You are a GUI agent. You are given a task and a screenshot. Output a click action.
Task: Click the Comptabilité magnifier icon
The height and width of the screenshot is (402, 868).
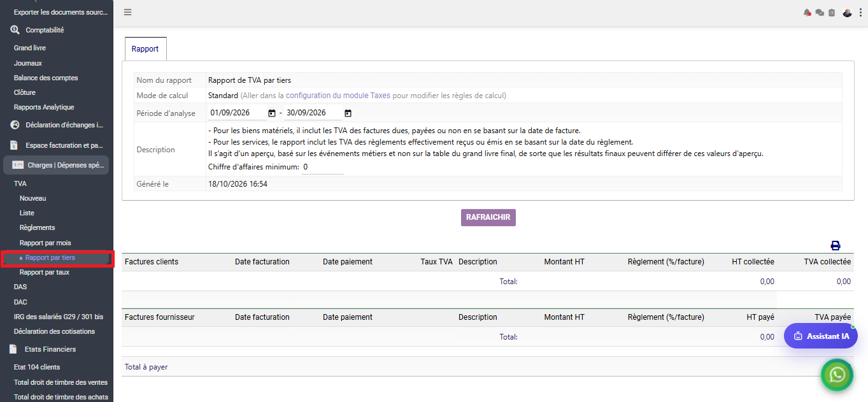tap(15, 30)
